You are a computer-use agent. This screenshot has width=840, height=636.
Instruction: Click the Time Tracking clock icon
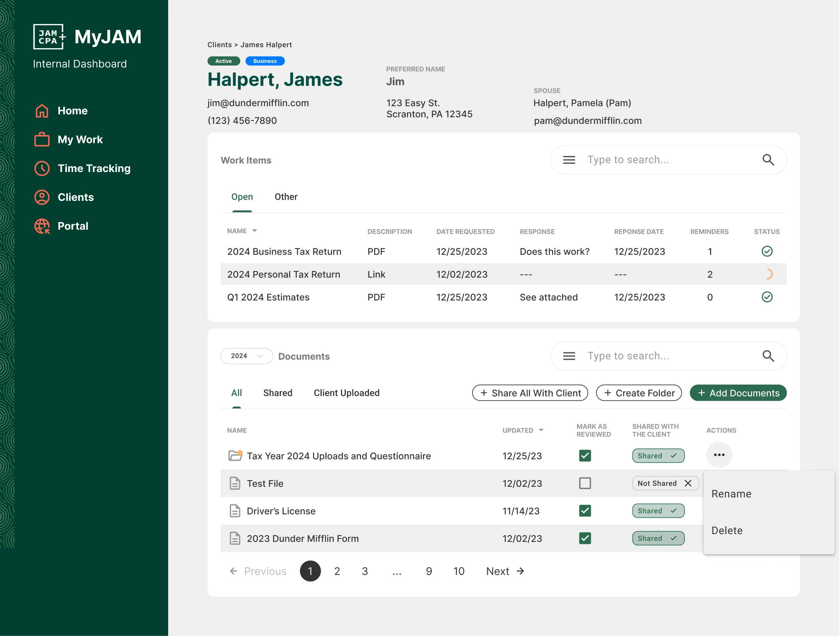click(41, 168)
